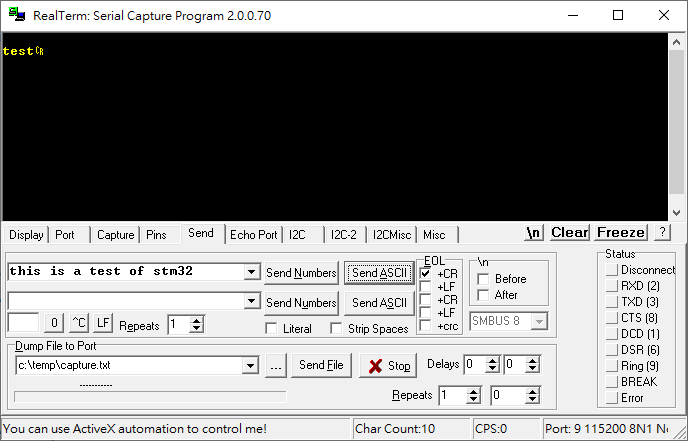The width and height of the screenshot is (688, 441).
Task: Select the Send tab
Action: click(201, 233)
